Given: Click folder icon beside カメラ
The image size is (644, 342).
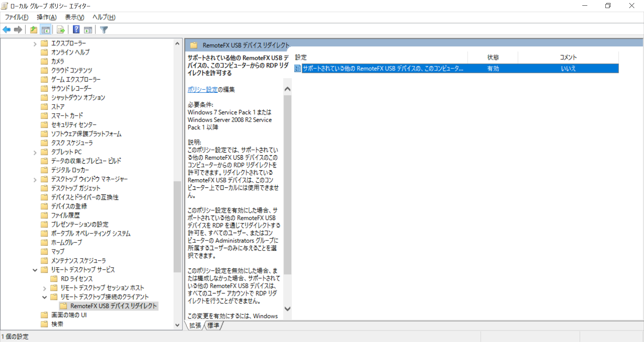Looking at the screenshot, I should [44, 61].
